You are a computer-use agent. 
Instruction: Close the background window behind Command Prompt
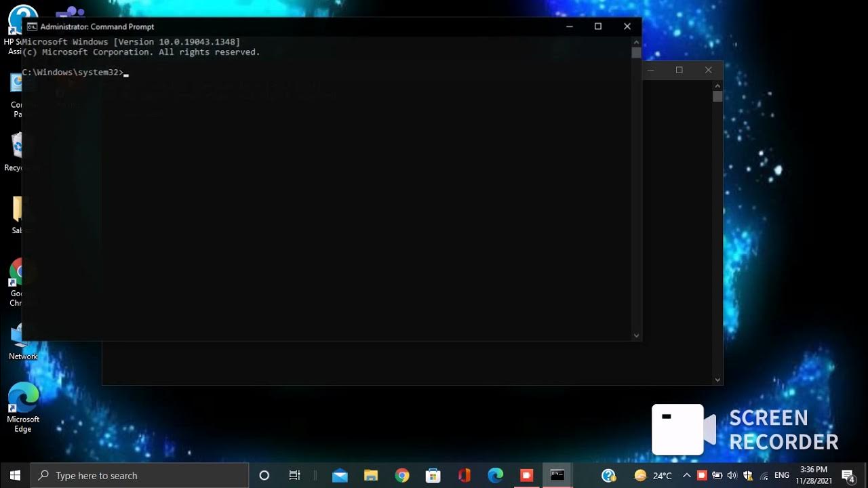(x=708, y=70)
